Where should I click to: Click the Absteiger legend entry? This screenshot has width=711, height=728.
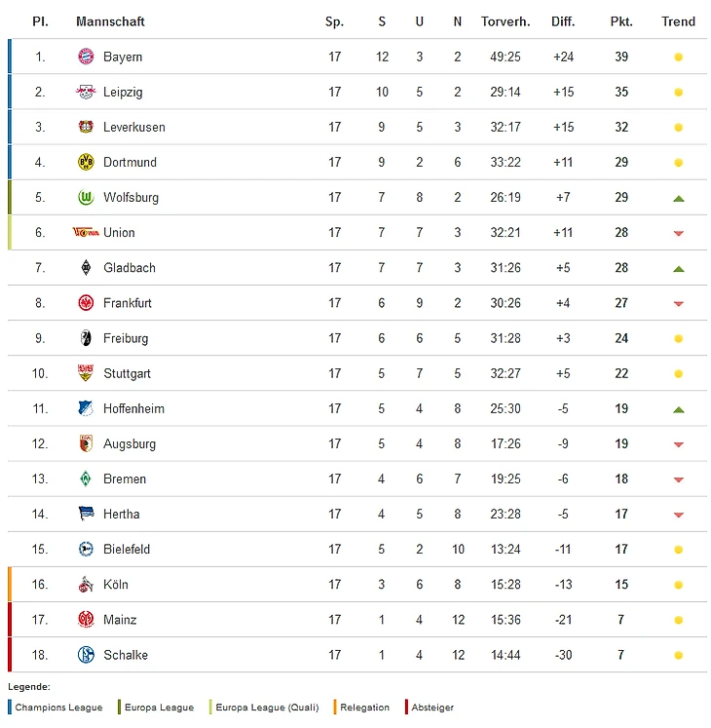pyautogui.click(x=431, y=708)
